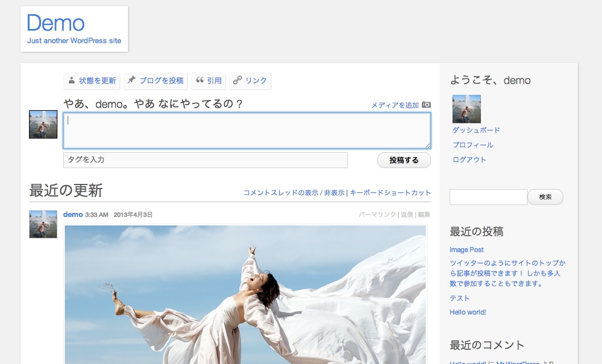Image resolution: width=602 pixels, height=364 pixels.
Task: Click the camera icon beside メディアを追加
Action: click(x=426, y=104)
